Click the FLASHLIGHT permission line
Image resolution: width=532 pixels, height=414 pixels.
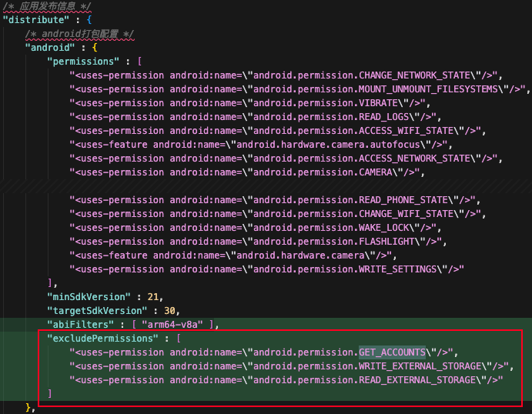258,242
